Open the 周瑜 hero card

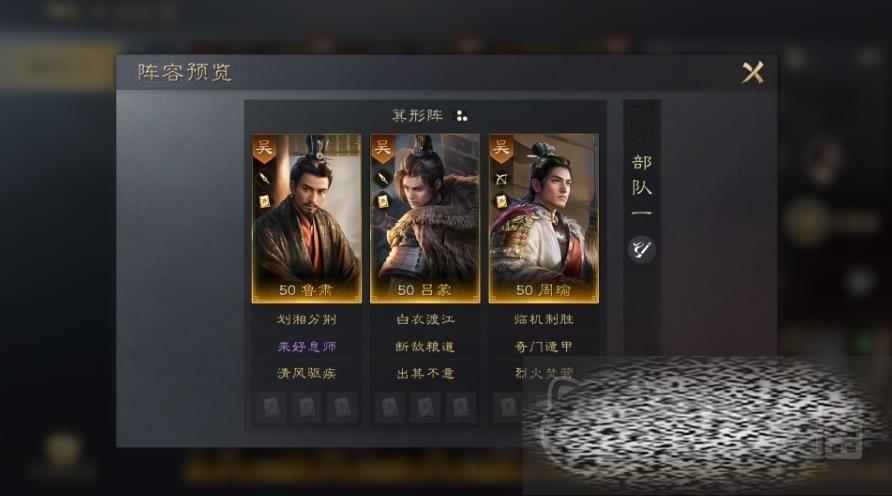[543, 218]
